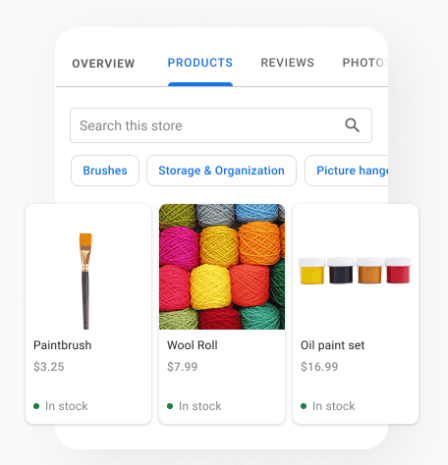448x465 pixels.
Task: Open the Wool Roll yarn photo
Action: (x=222, y=267)
